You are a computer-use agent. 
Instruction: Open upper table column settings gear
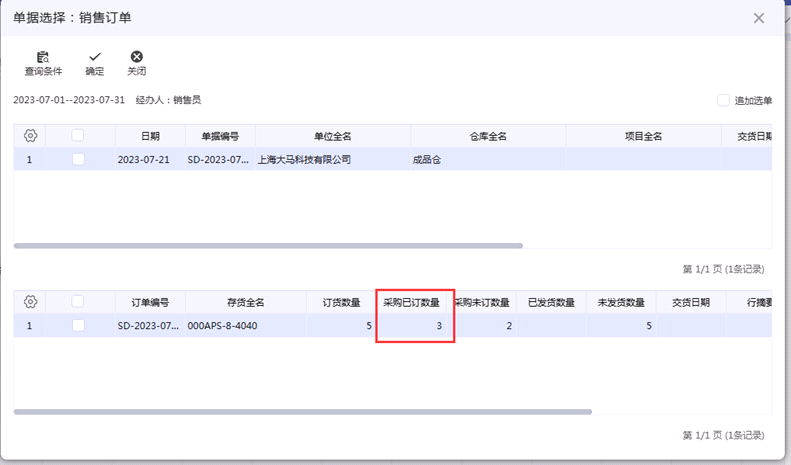click(x=30, y=135)
